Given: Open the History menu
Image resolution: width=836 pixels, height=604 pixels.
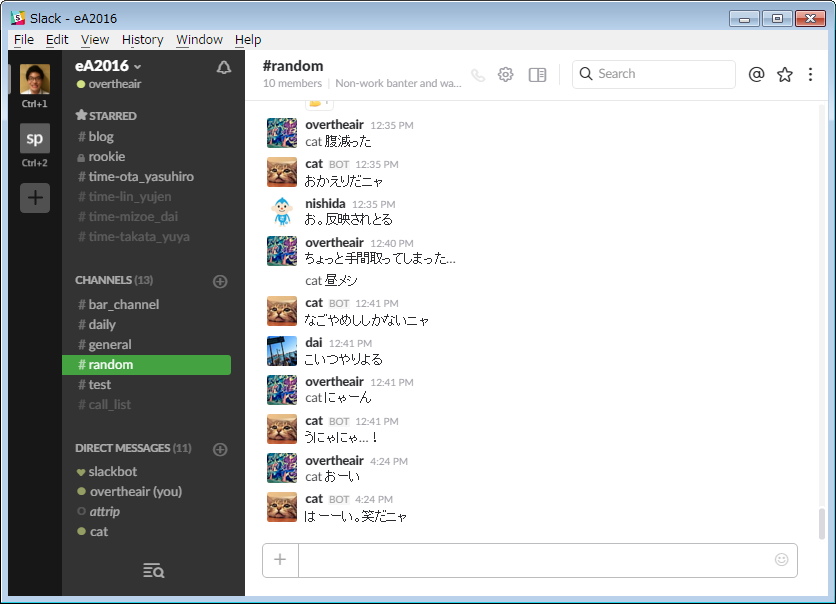Looking at the screenshot, I should tap(142, 39).
